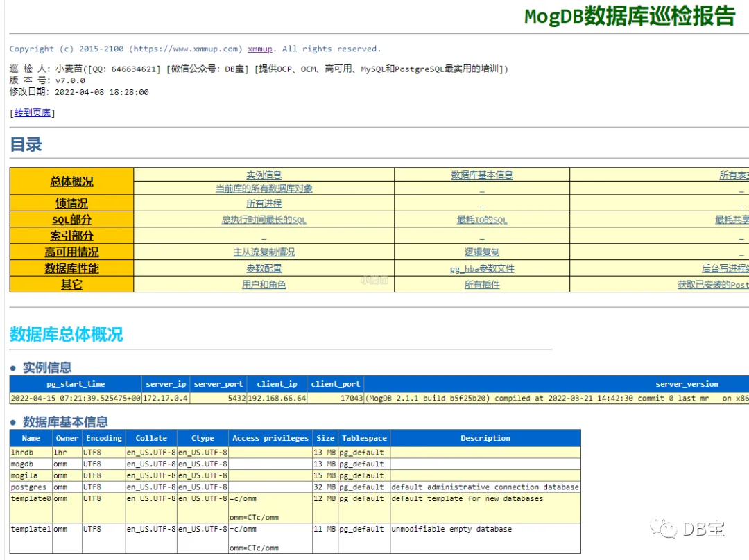The height and width of the screenshot is (560, 749).
Task: Click the 其它 category link
Action: click(71, 285)
